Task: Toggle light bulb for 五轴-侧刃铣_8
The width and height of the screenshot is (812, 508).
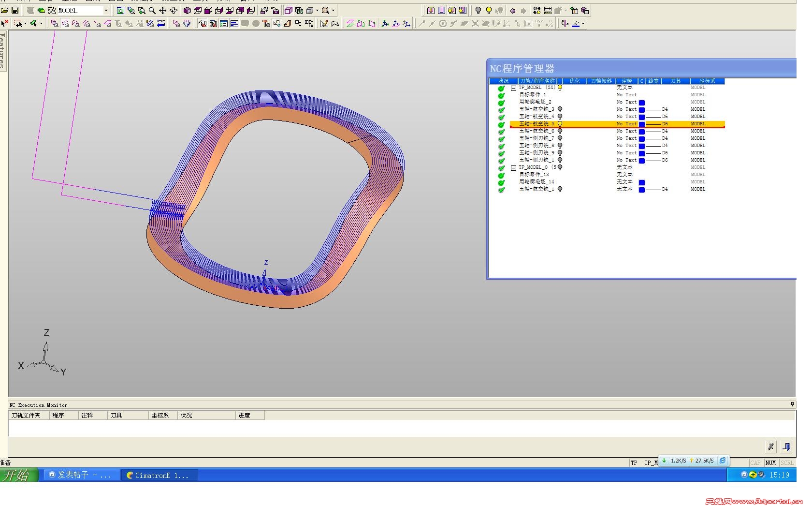Action: coord(560,146)
